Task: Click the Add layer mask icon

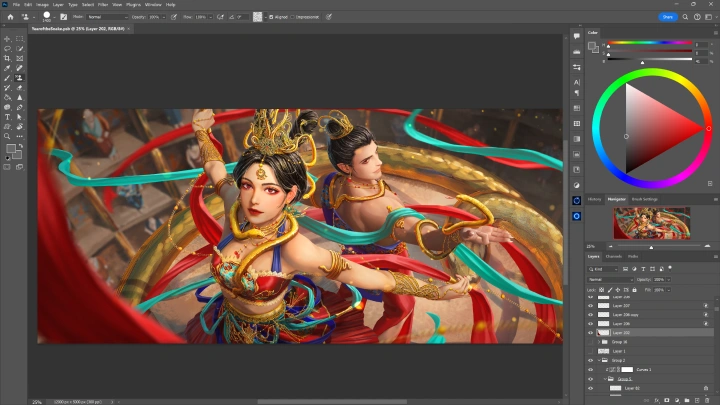Action: click(x=667, y=400)
